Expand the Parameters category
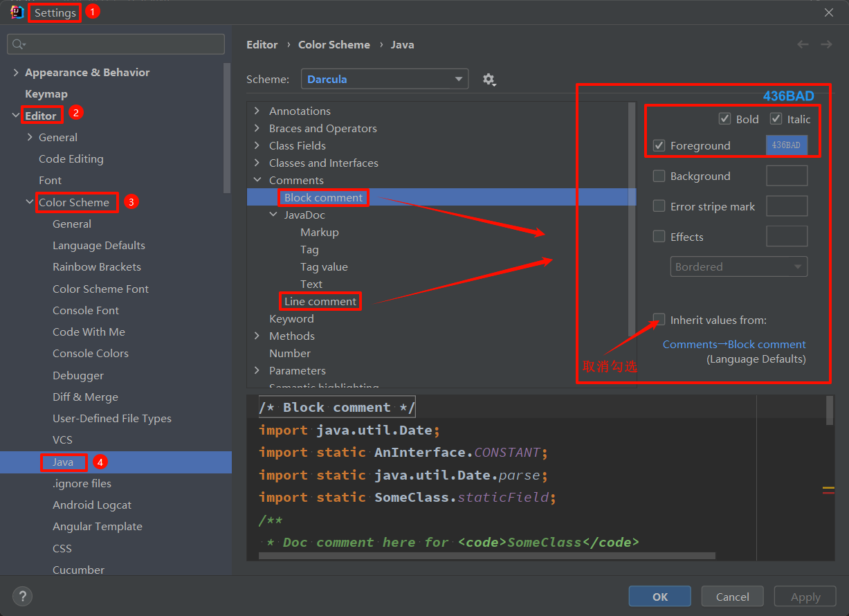Image resolution: width=849 pixels, height=616 pixels. [257, 370]
